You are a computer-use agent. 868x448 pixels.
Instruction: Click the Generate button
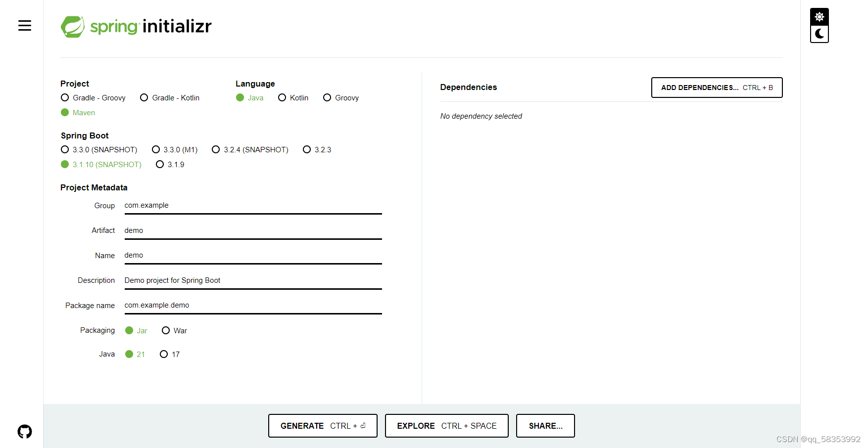click(x=323, y=426)
